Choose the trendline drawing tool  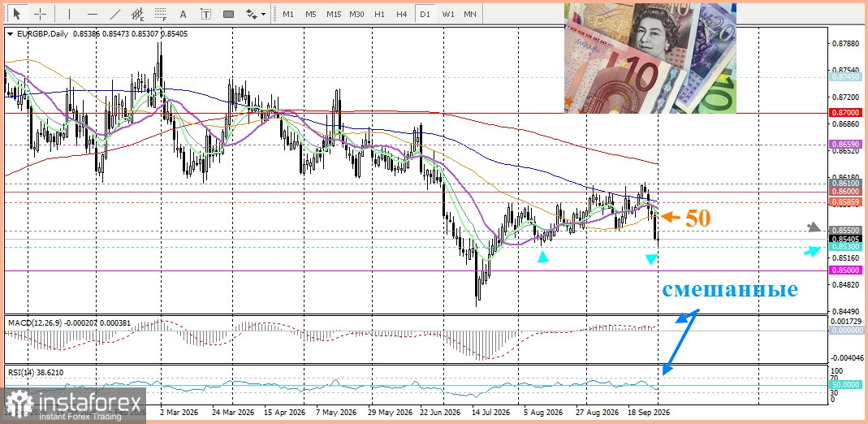[x=115, y=14]
